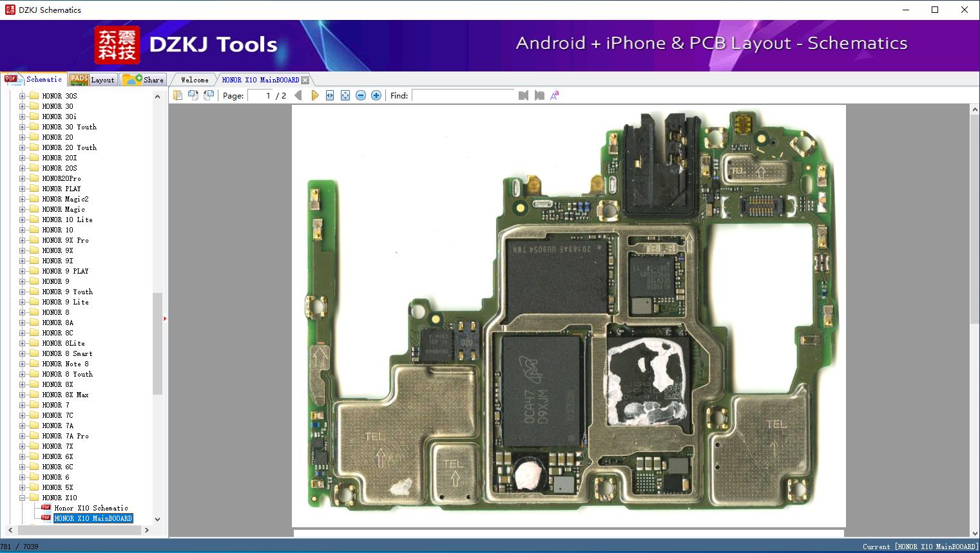Switch to the Welcome document tab
This screenshot has width=980, height=553.
[x=195, y=80]
